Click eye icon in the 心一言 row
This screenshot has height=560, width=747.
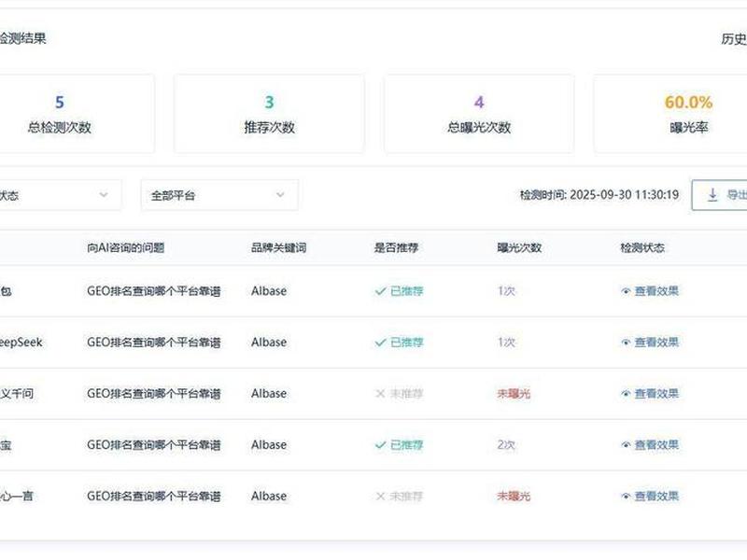point(626,497)
